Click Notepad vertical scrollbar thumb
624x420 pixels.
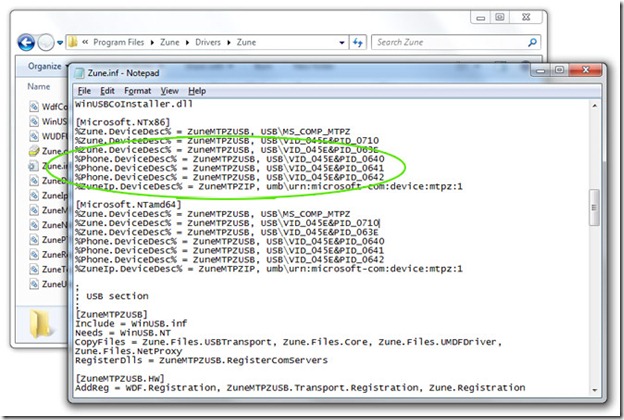pyautogui.click(x=594, y=207)
